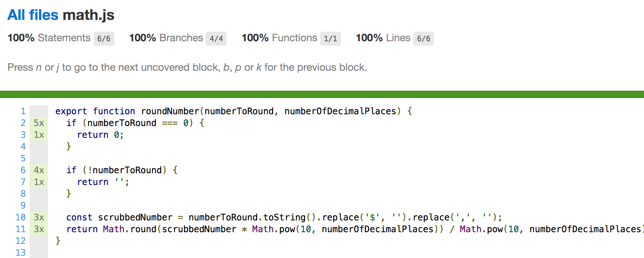The width and height of the screenshot is (644, 258).
Task: Click line number 13 in gutter
Action: (x=21, y=253)
